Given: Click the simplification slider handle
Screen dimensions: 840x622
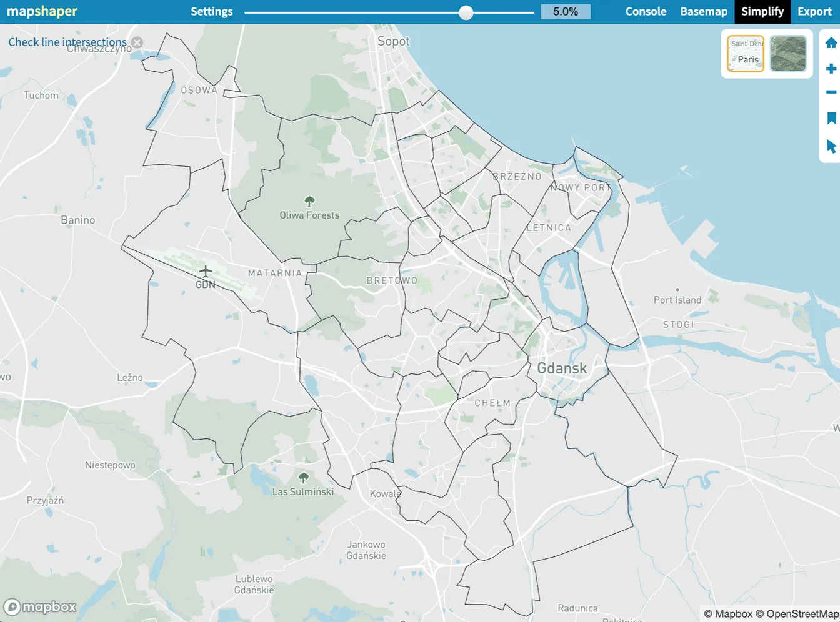Looking at the screenshot, I should [x=466, y=12].
